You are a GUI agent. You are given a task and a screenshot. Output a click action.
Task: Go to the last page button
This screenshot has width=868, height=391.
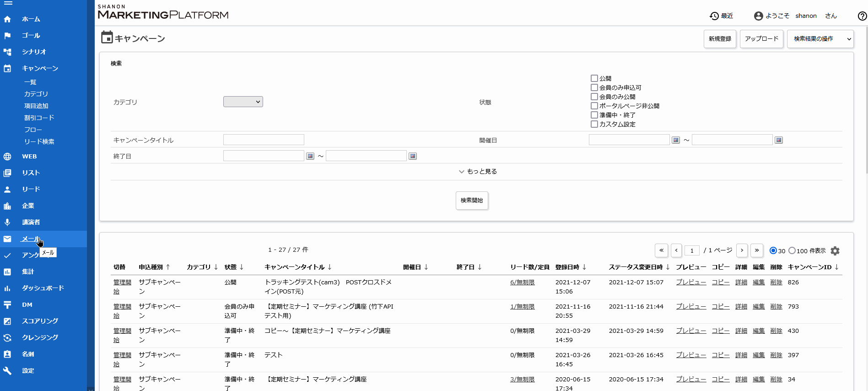point(757,250)
